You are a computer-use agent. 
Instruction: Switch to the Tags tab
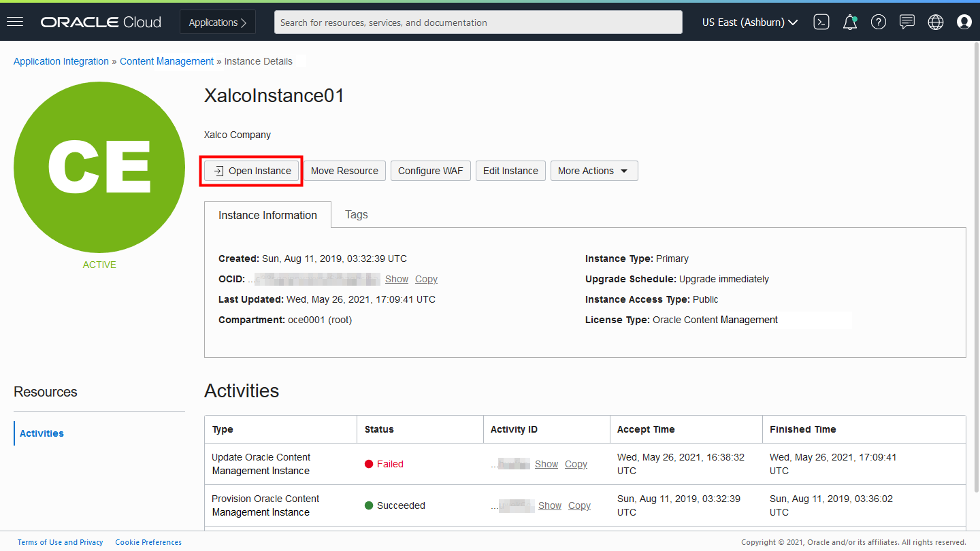(357, 215)
